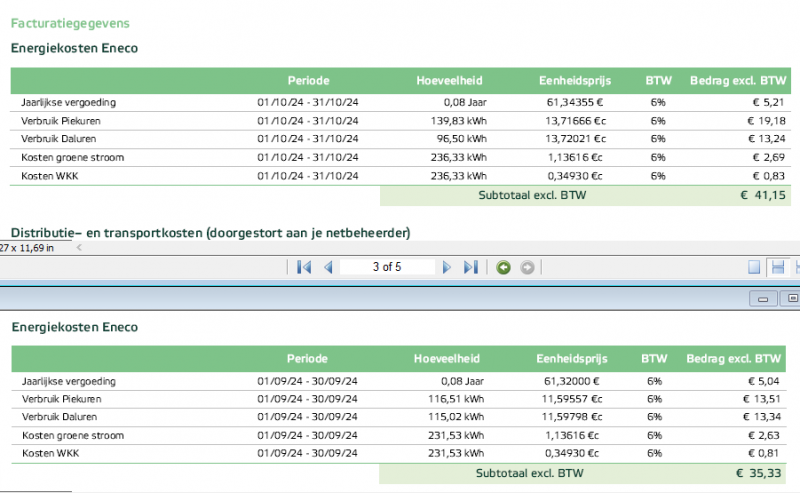Click 'Periode' column header in upper table
This screenshot has width=800, height=493.
308,80
